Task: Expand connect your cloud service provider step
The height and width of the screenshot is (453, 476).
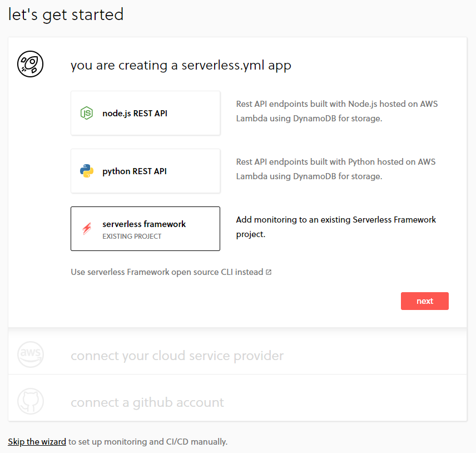Action: 177,356
